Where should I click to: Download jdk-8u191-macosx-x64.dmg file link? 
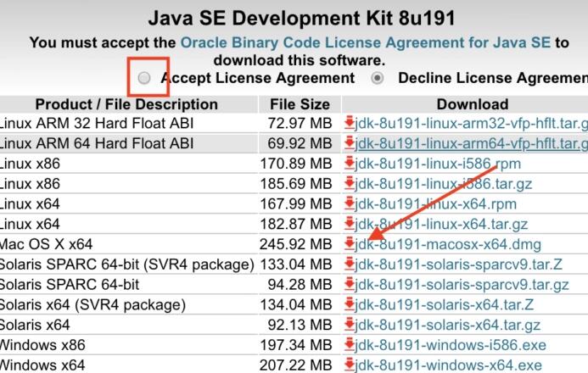click(x=448, y=244)
